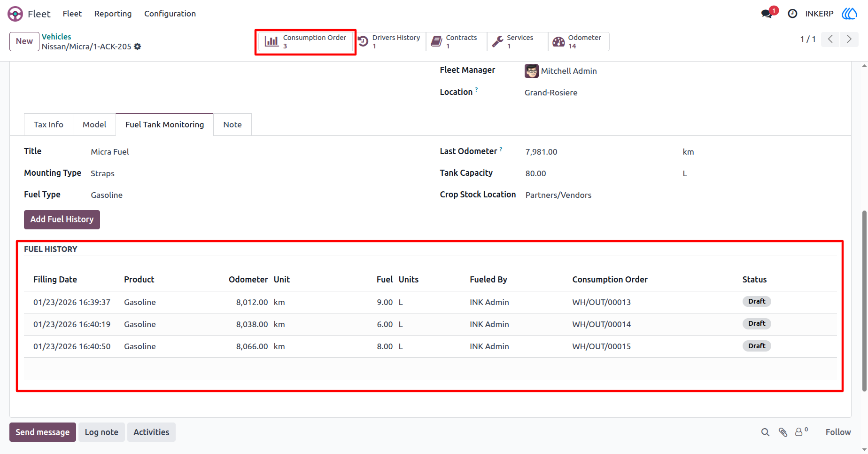
Task: Open the Odometer stat button
Action: pyautogui.click(x=579, y=41)
